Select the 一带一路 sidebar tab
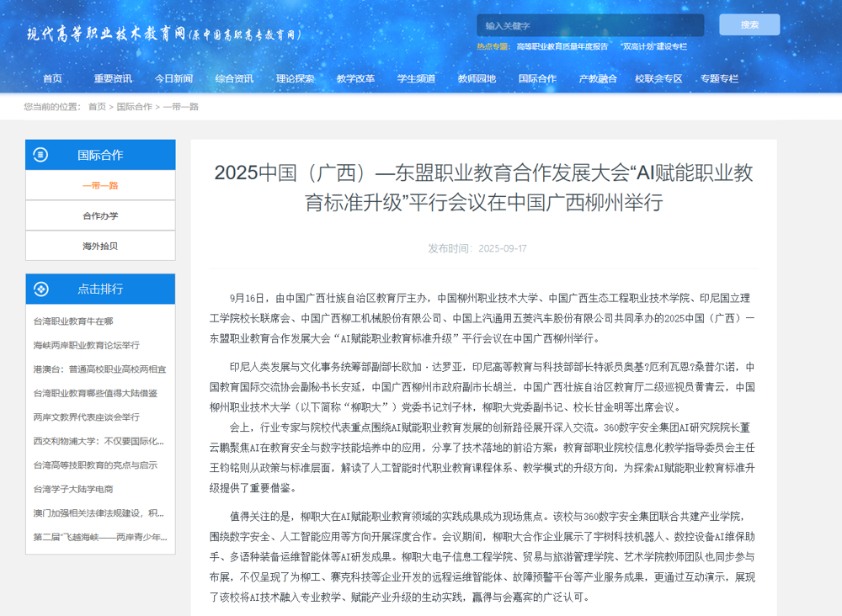Image resolution: width=842 pixels, height=616 pixels. 100,185
